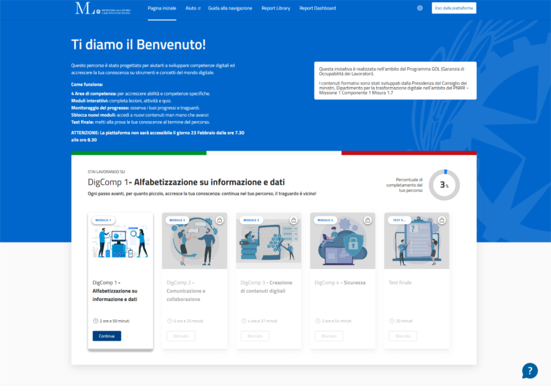This screenshot has width=551, height=392.
Task: Open the help chat bubble icon
Action: pos(530,371)
